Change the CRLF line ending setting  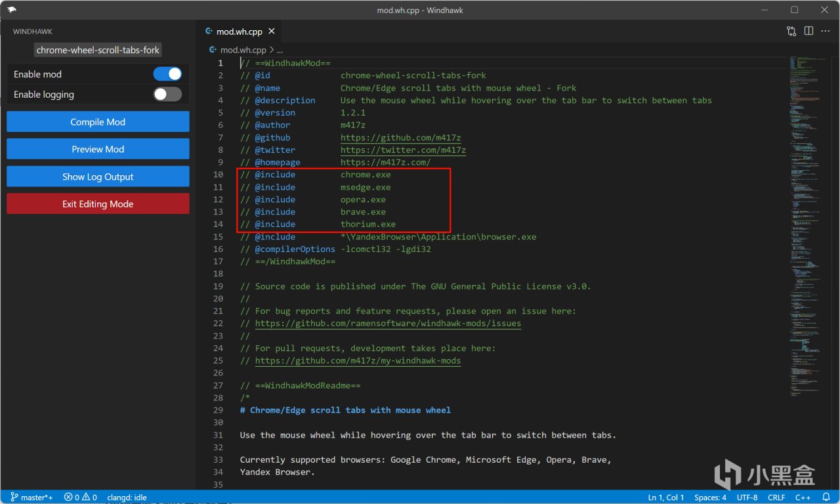[x=776, y=497]
